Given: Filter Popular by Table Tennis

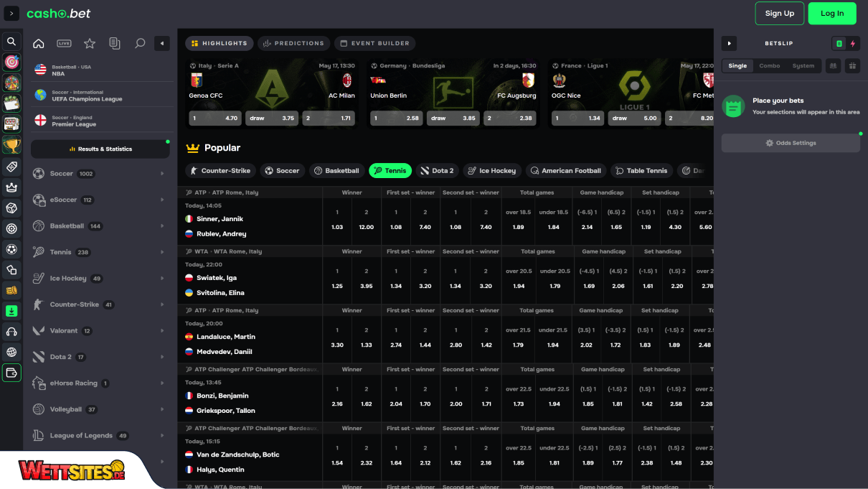Looking at the screenshot, I should coord(641,171).
